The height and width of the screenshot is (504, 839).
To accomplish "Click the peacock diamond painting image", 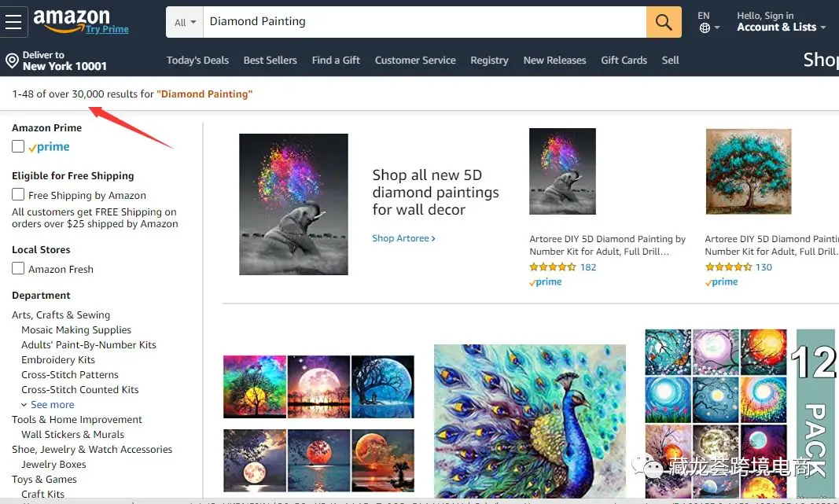I will (x=529, y=421).
